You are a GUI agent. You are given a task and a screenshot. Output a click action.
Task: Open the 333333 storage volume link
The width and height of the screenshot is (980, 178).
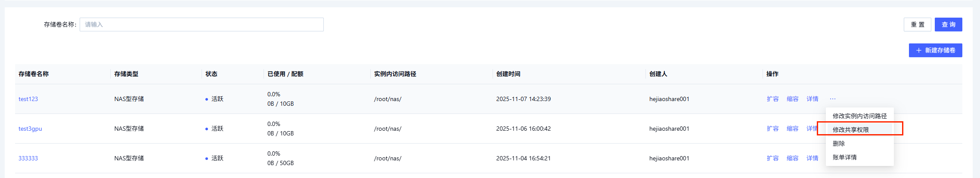click(x=28, y=158)
